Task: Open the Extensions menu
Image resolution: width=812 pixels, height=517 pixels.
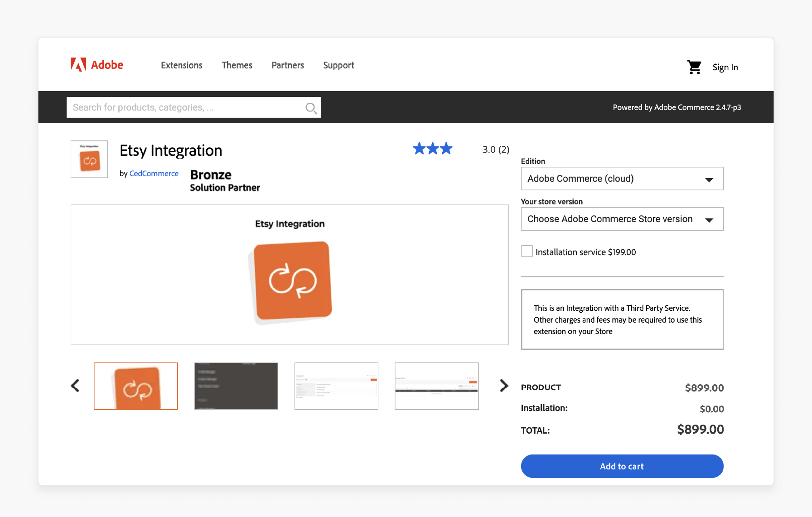Action: tap(182, 65)
